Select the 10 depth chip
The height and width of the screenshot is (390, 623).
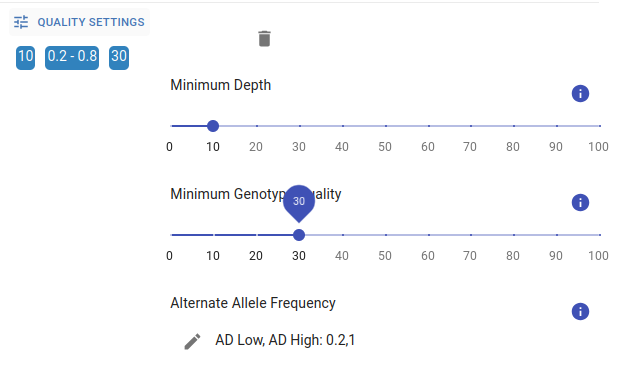coord(25,58)
